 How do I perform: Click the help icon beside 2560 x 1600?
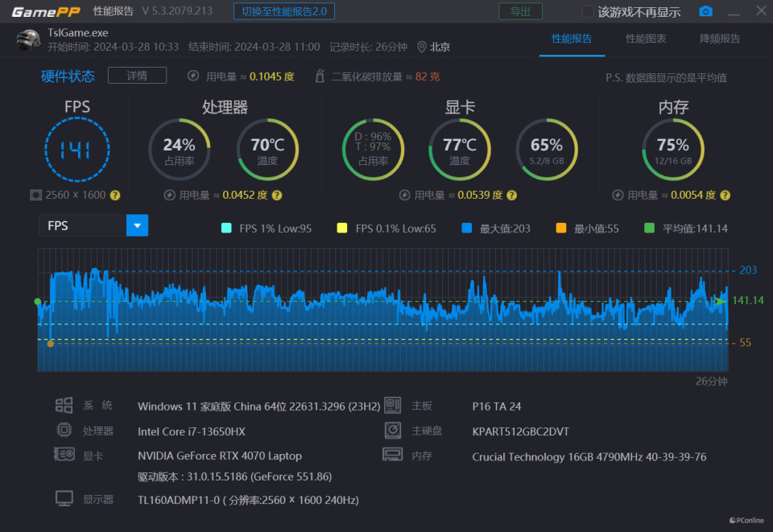click(115, 195)
